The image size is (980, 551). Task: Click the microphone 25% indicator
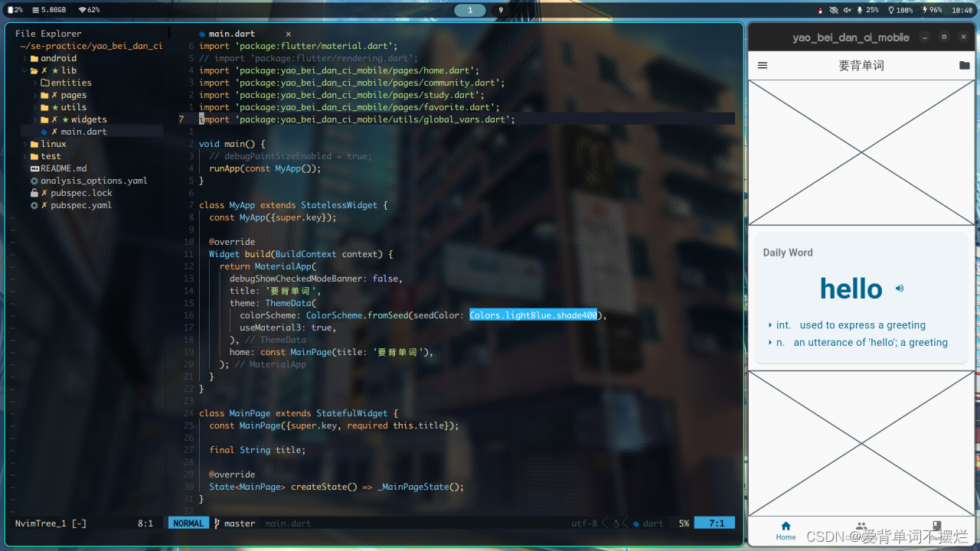pyautogui.click(x=867, y=10)
